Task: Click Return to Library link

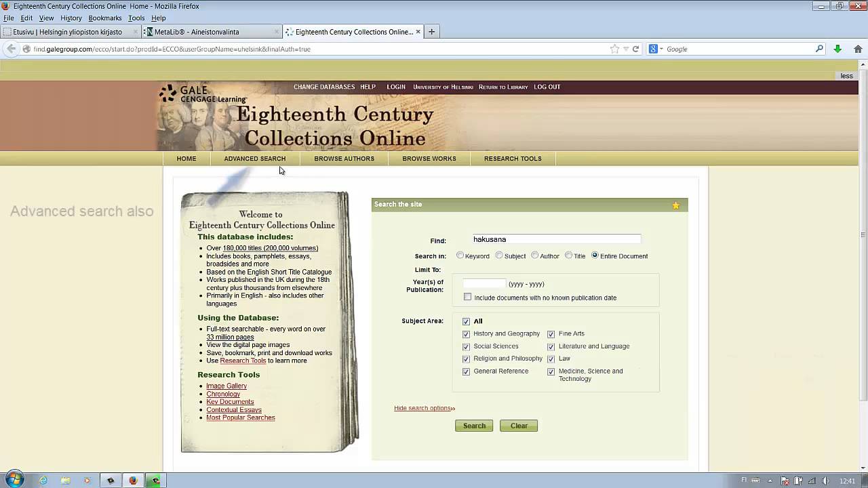Action: click(x=503, y=87)
